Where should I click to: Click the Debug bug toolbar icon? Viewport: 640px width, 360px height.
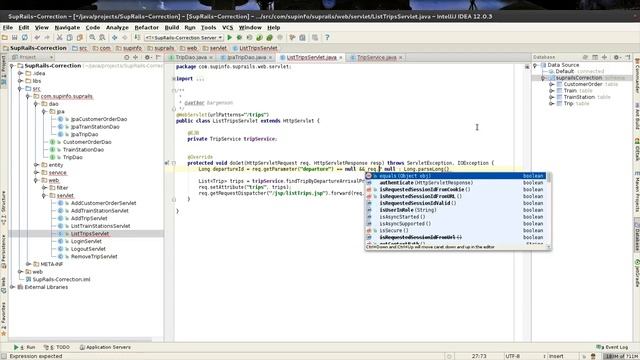[240, 38]
